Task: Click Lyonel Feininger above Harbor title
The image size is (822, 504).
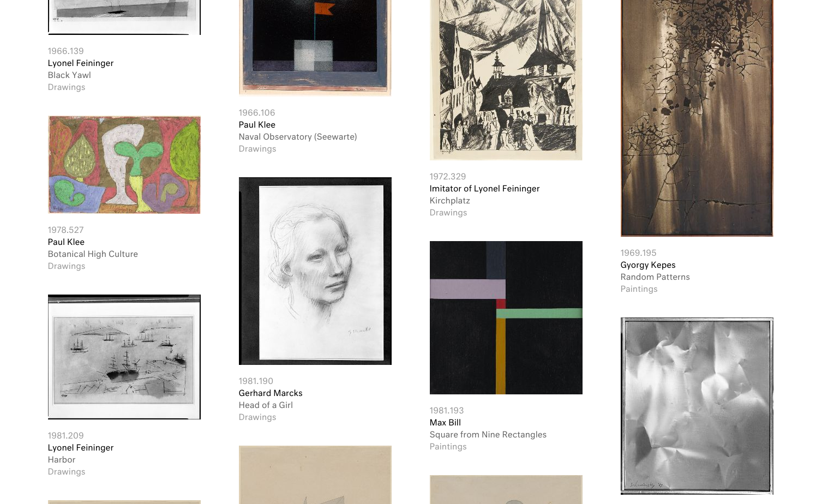Action: pos(80,448)
